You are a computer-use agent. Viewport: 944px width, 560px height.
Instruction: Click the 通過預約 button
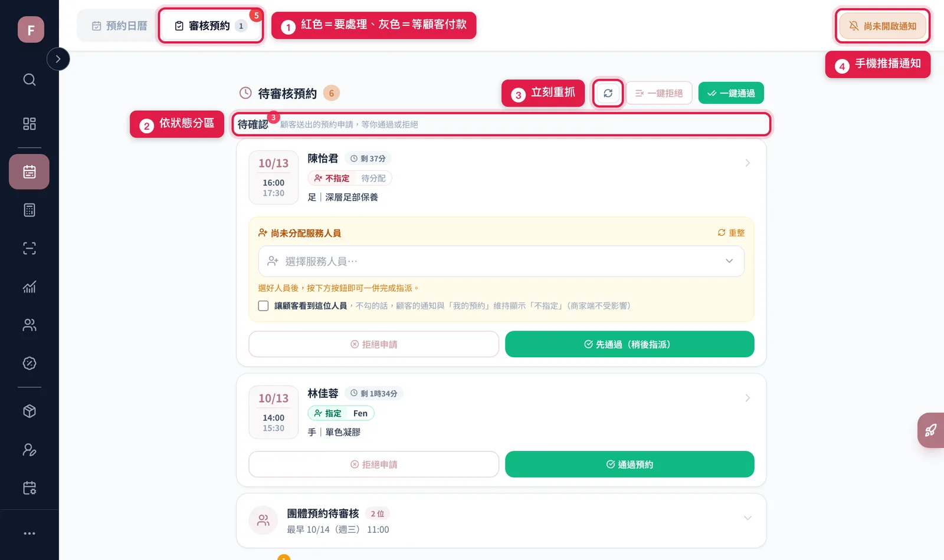[630, 465]
